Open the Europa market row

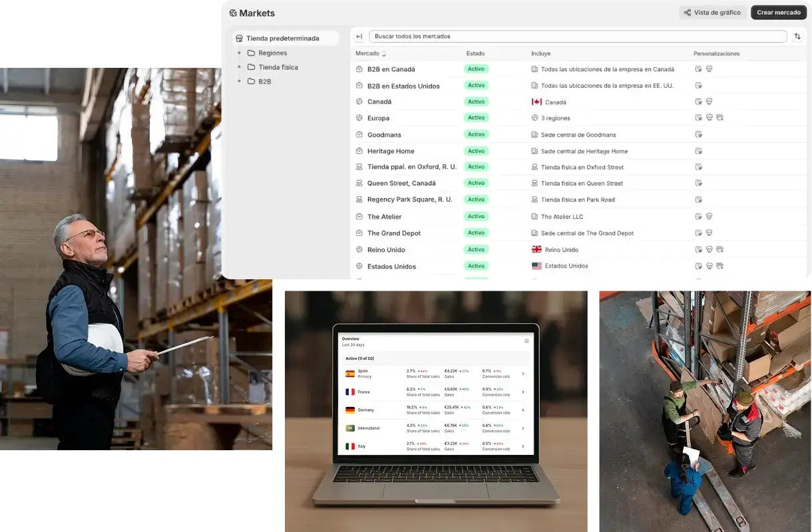pos(378,118)
